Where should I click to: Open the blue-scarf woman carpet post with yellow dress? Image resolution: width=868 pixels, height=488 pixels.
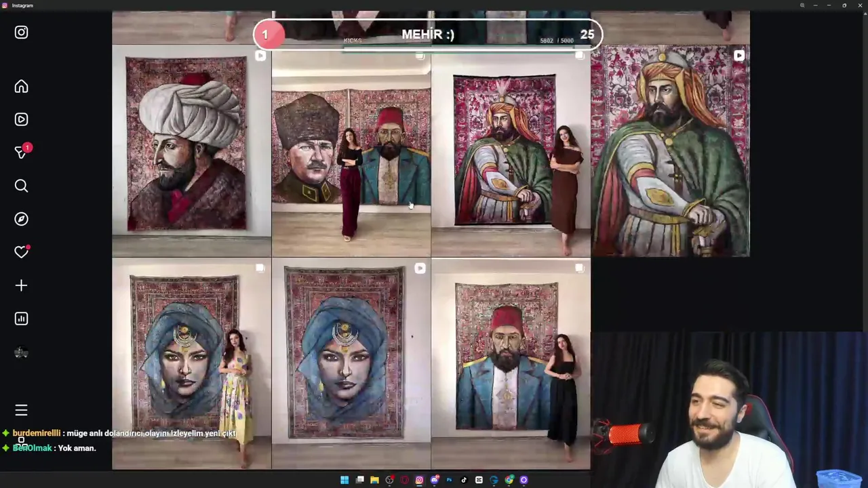tap(191, 363)
